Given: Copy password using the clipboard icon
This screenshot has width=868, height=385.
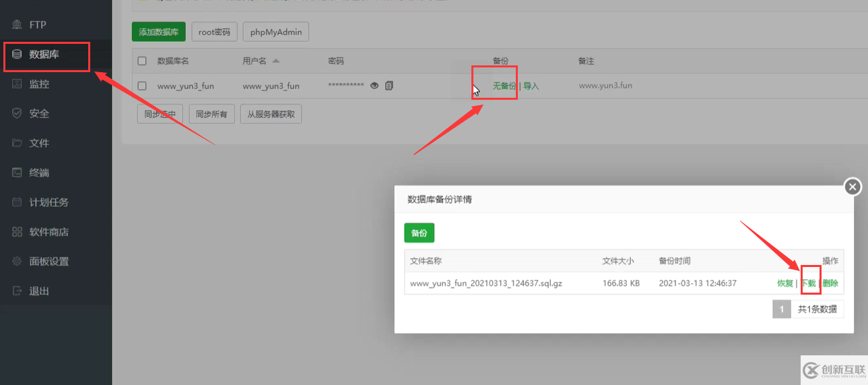Looking at the screenshot, I should (x=389, y=86).
